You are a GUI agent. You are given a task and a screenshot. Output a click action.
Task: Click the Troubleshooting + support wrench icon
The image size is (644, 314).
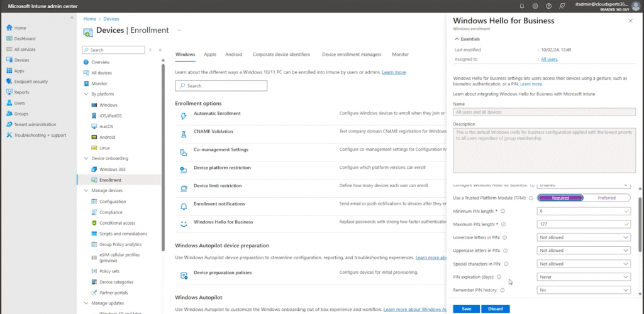tap(9, 135)
